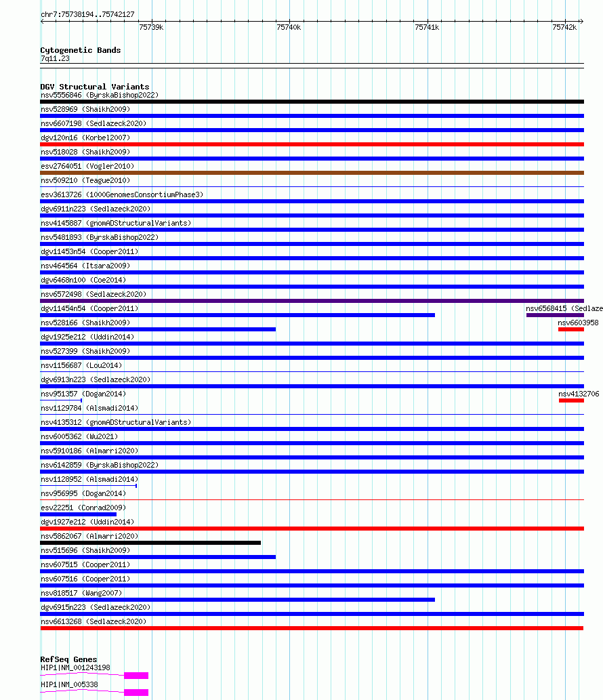
Task: Click nsv527399 (Shaikh2009) label
Action: click(x=85, y=352)
